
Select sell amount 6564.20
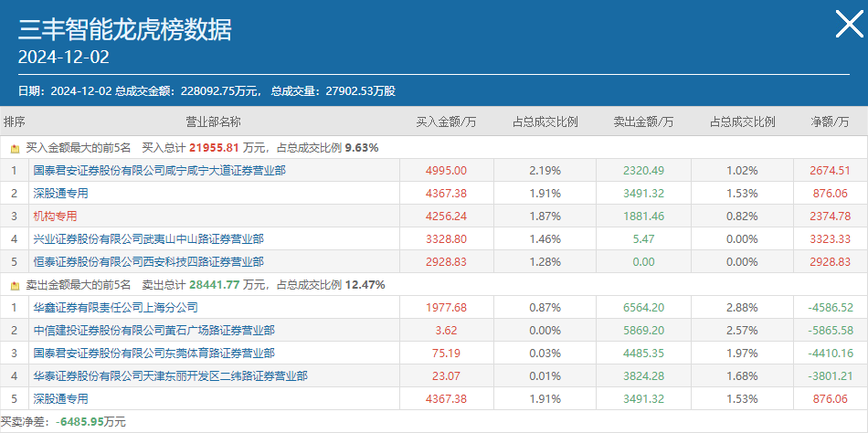643,307
